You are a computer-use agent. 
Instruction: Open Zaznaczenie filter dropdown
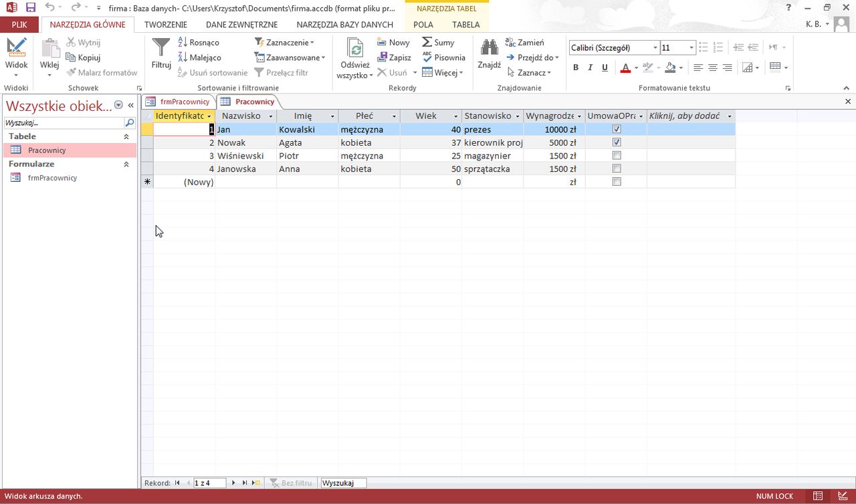(284, 42)
